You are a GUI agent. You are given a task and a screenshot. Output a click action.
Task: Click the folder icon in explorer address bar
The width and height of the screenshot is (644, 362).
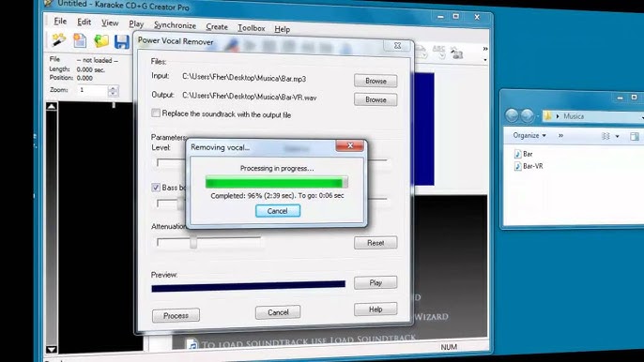pos(547,116)
